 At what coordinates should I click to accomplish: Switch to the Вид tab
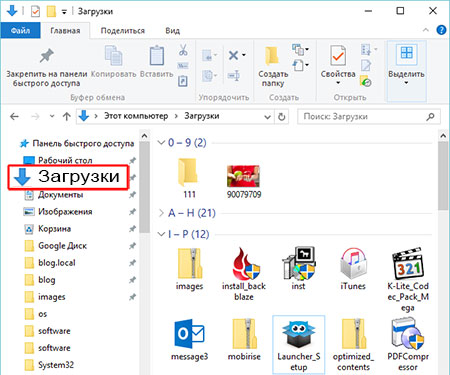pos(173,31)
